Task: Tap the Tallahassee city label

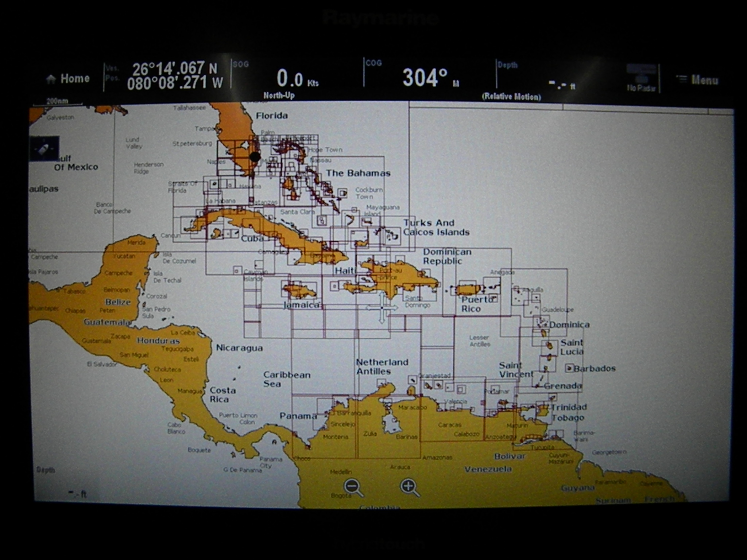Action: click(x=189, y=108)
